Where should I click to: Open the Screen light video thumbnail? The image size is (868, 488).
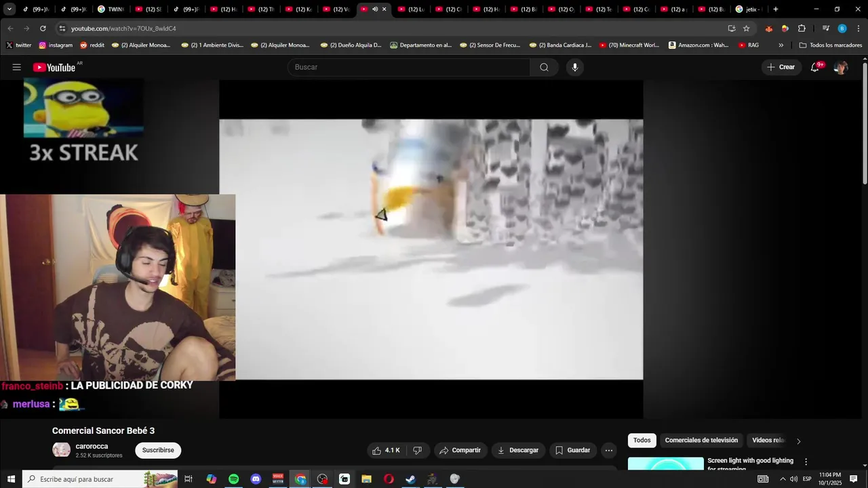pyautogui.click(x=666, y=464)
